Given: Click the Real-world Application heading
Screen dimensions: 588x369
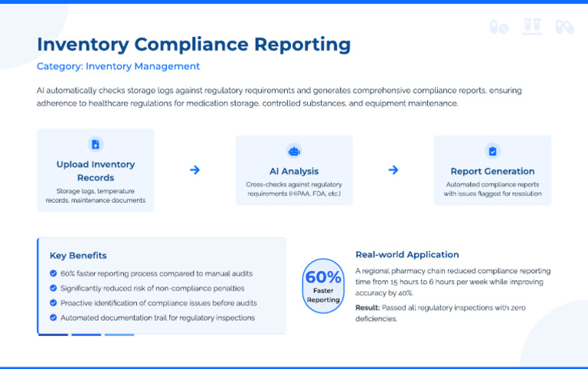Looking at the screenshot, I should [x=407, y=255].
